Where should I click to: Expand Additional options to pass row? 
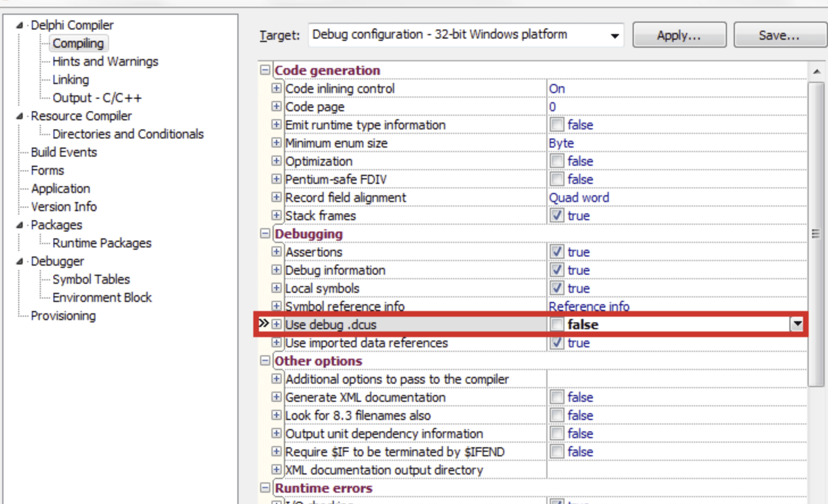[x=277, y=379]
